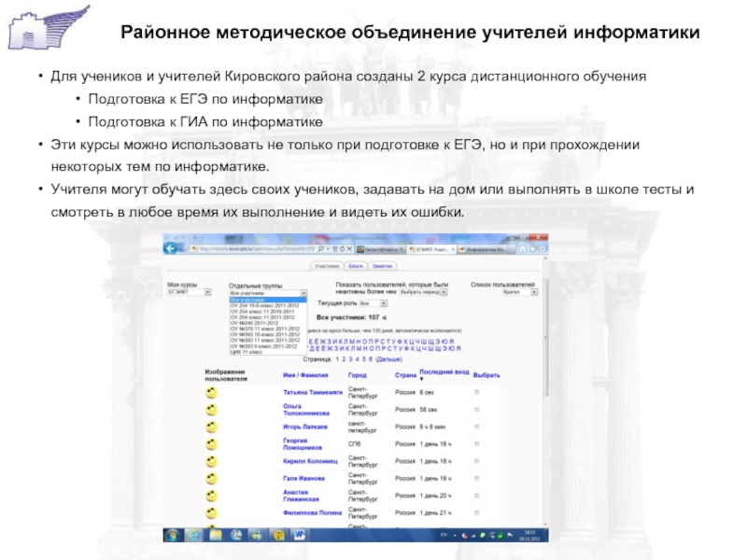Click small icon beside Все участники: 107
Image resolution: width=747 pixels, height=560 pixels.
click(384, 317)
